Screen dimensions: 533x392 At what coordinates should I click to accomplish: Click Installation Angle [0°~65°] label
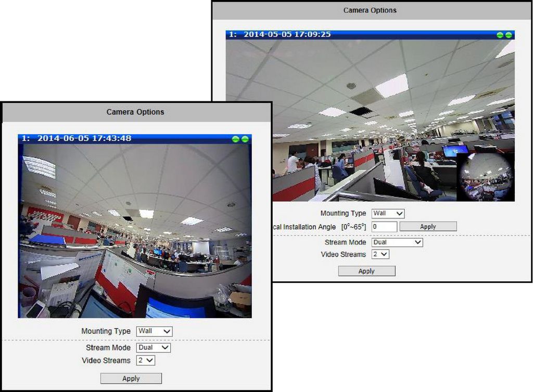[320, 227]
